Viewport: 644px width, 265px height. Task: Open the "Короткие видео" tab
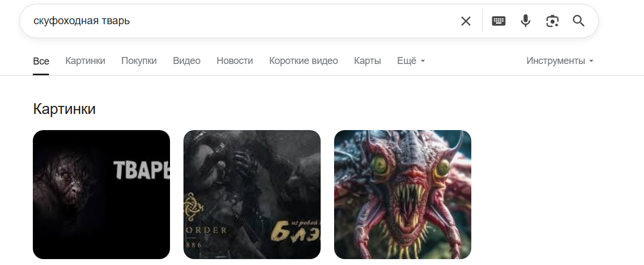[303, 61]
